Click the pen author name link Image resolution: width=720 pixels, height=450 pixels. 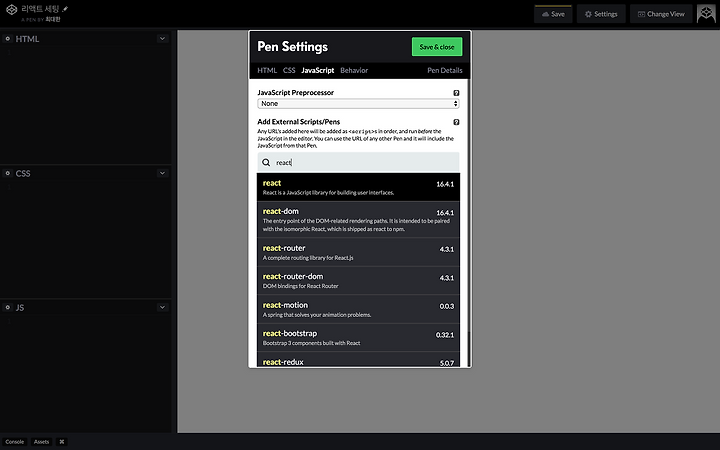[53, 19]
